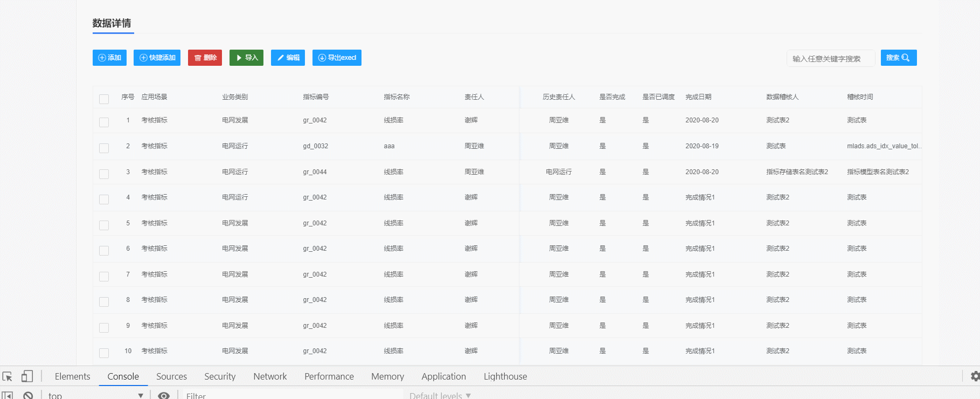The height and width of the screenshot is (399, 980).
Task: Toggle the console sidebar icon
Action: (8, 395)
